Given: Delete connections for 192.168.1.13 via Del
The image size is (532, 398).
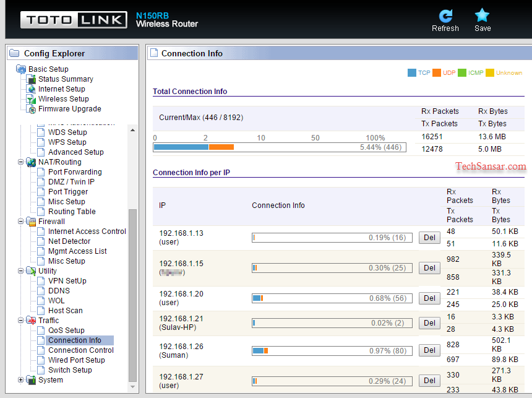Looking at the screenshot, I should (429, 237).
